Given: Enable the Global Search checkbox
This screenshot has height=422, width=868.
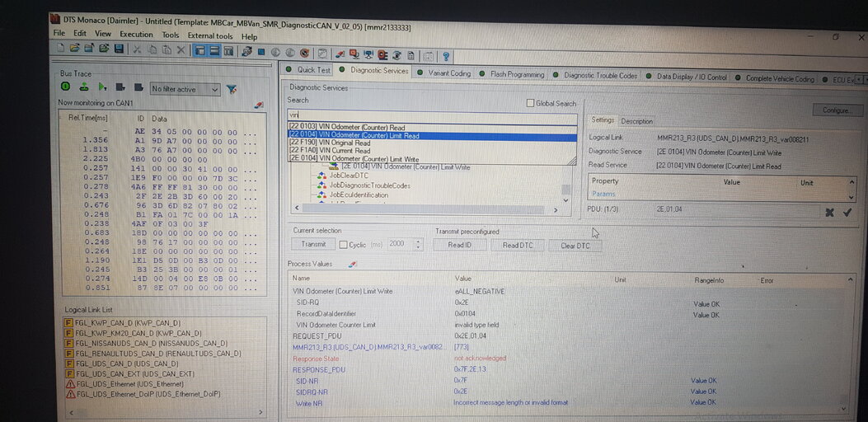Looking at the screenshot, I should pyautogui.click(x=530, y=104).
